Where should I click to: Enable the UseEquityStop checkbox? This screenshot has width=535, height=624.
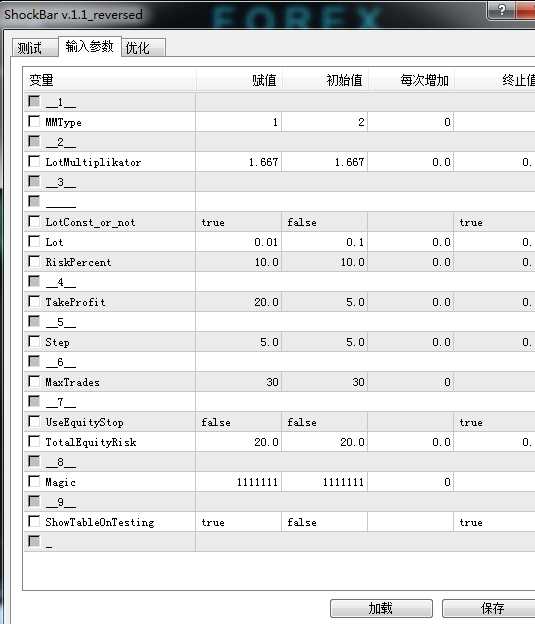(34, 421)
